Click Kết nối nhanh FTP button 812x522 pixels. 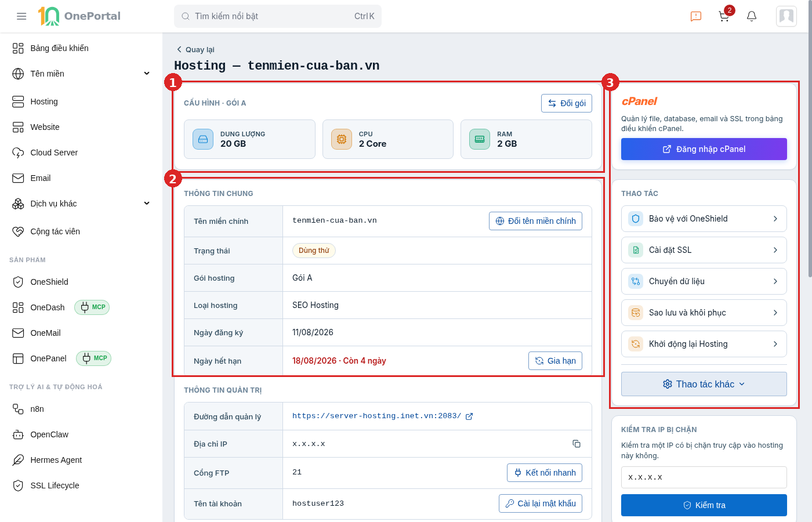click(545, 473)
